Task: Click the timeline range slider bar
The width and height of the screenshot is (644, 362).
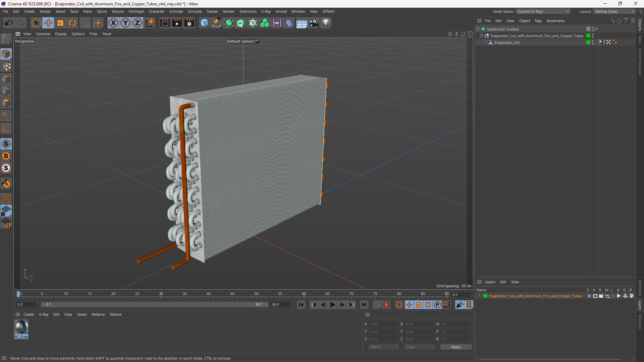Action: point(154,305)
